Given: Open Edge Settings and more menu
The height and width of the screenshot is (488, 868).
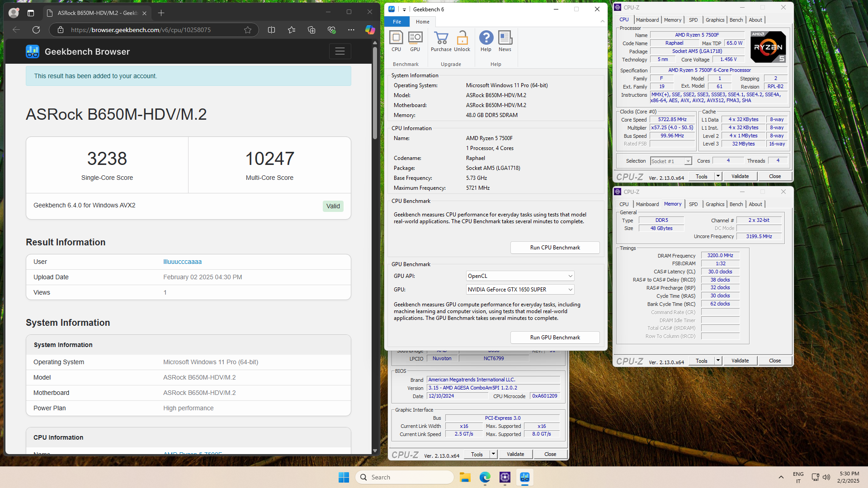Looking at the screenshot, I should (351, 30).
